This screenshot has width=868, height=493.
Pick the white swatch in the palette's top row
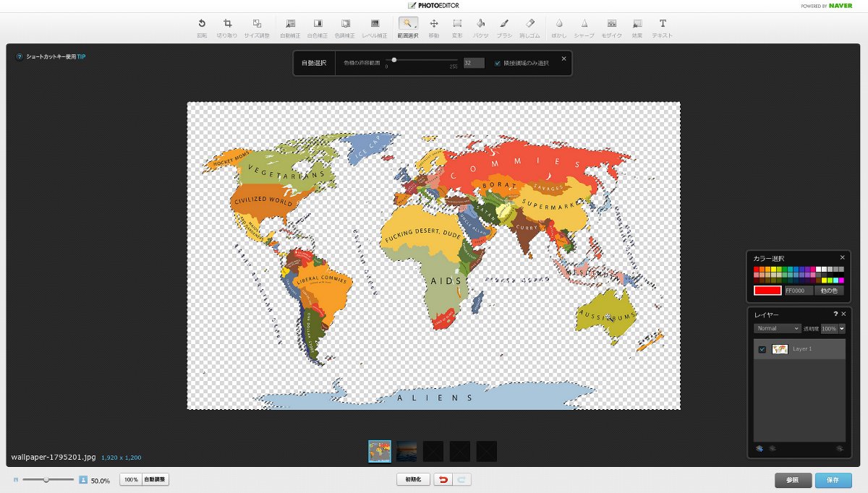[818, 269]
